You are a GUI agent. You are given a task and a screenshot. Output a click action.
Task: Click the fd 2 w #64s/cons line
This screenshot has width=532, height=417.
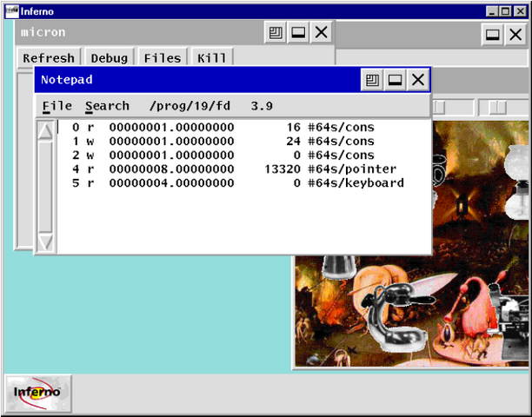(223, 156)
